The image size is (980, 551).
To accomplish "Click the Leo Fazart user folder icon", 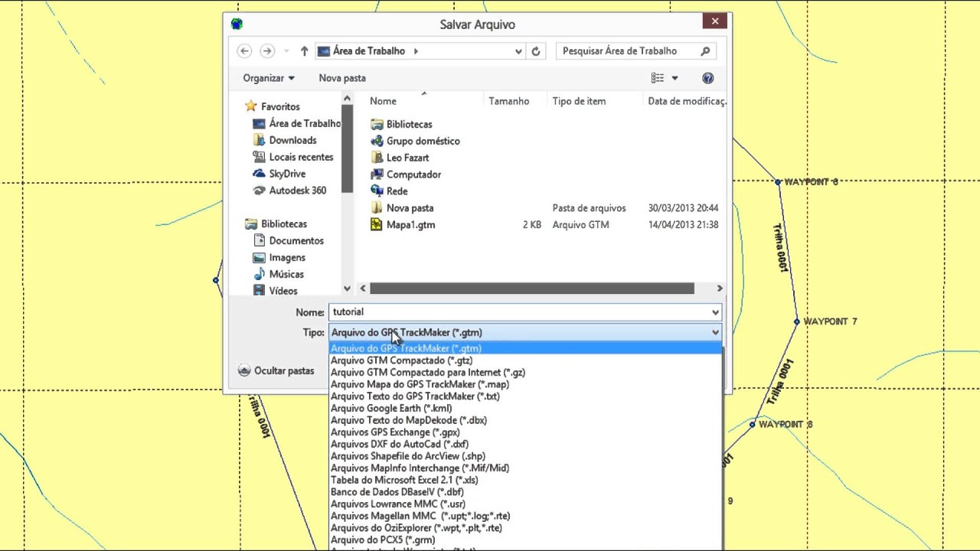I will click(377, 158).
